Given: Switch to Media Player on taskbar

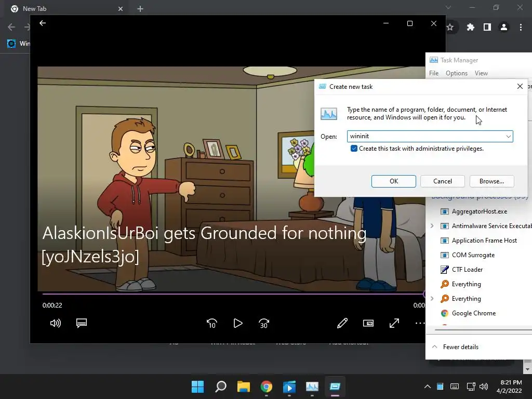Looking at the screenshot, I should click(289, 387).
